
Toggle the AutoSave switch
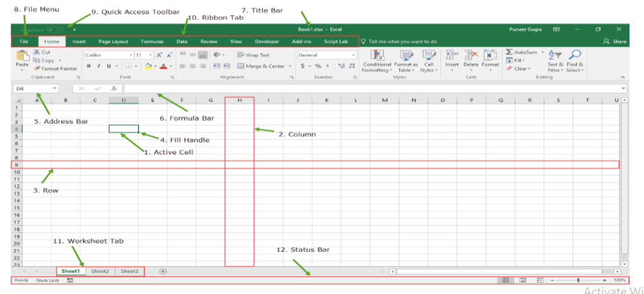[x=55, y=30]
